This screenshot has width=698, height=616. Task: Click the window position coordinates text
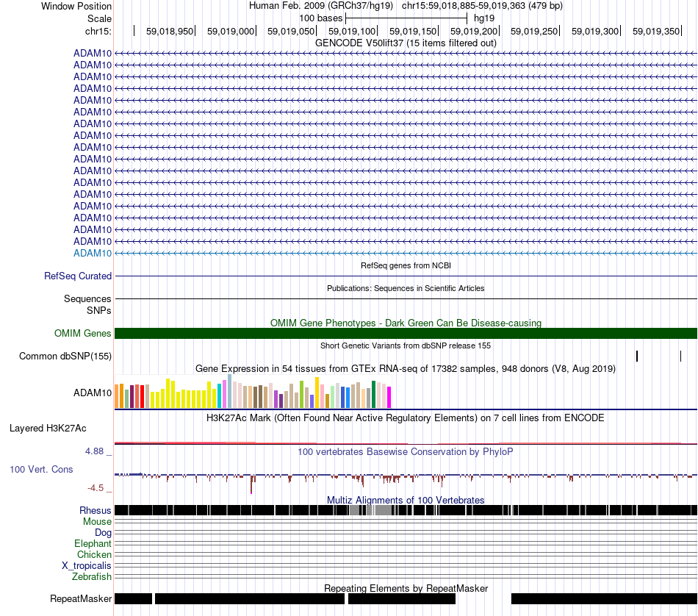(482, 6)
